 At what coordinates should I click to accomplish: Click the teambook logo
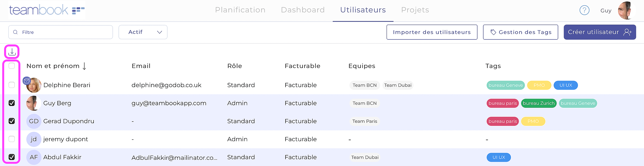click(47, 10)
